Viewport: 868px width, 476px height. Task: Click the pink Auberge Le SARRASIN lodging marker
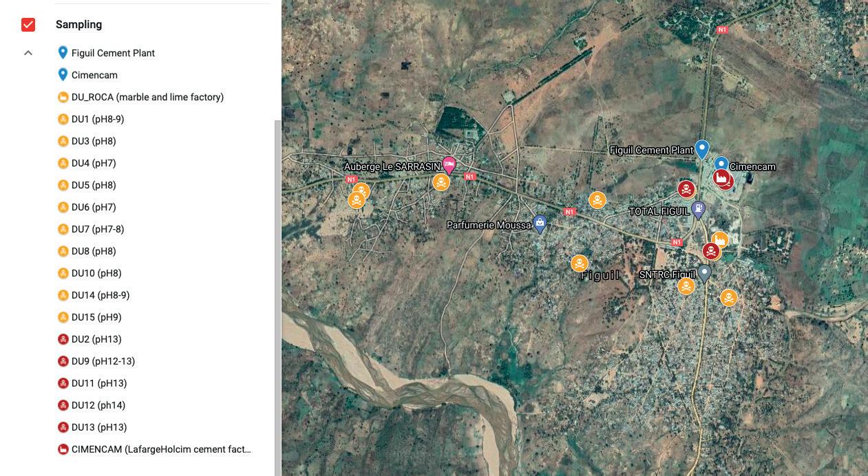tap(449, 165)
